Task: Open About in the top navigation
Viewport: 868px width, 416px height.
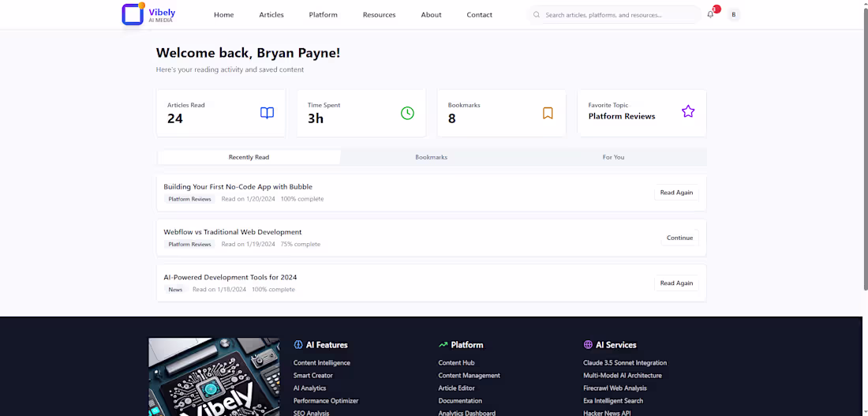Action: [431, 15]
